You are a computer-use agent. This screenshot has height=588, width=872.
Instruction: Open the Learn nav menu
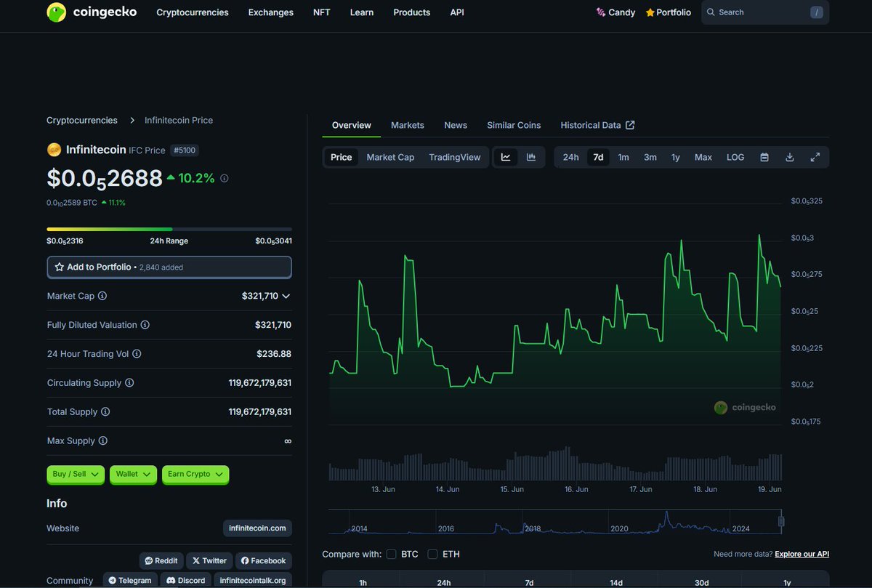click(362, 12)
